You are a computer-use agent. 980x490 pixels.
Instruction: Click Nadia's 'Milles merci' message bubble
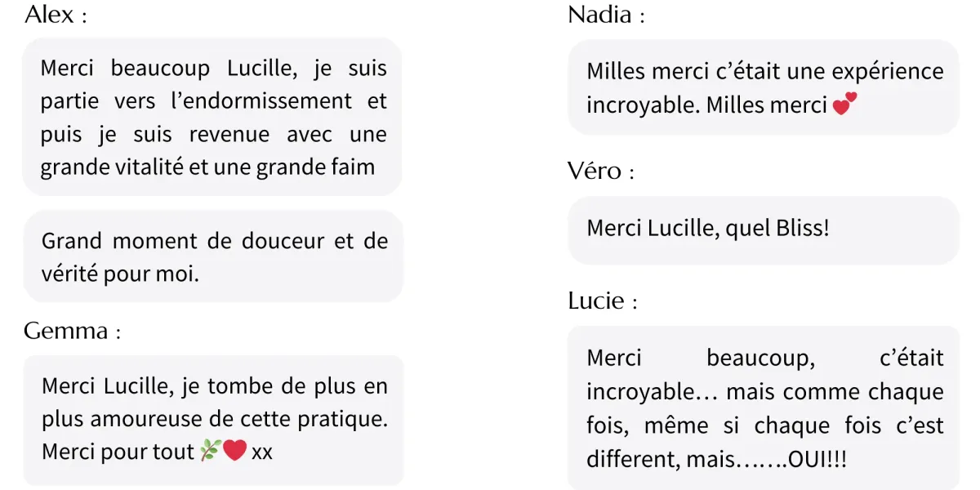[x=764, y=87]
